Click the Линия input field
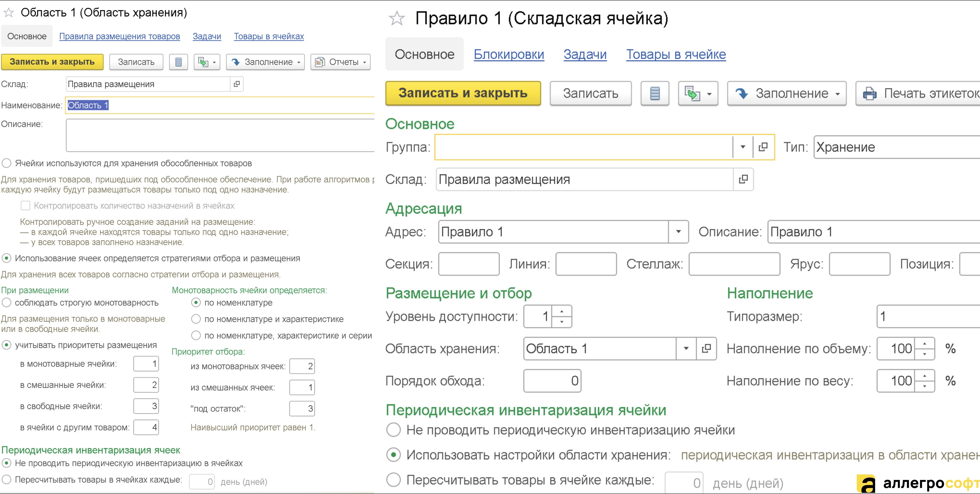The width and height of the screenshot is (980, 494). [586, 264]
